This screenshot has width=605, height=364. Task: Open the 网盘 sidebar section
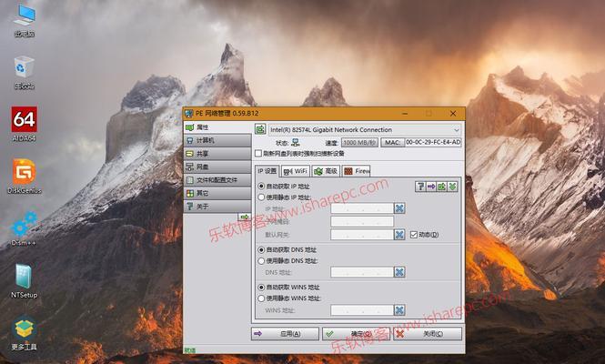217,167
